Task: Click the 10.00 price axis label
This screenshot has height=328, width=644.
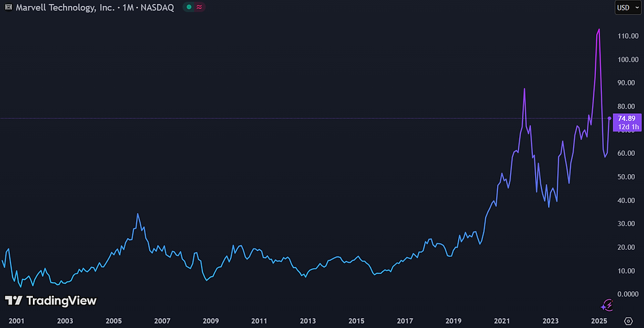Action: point(627,271)
